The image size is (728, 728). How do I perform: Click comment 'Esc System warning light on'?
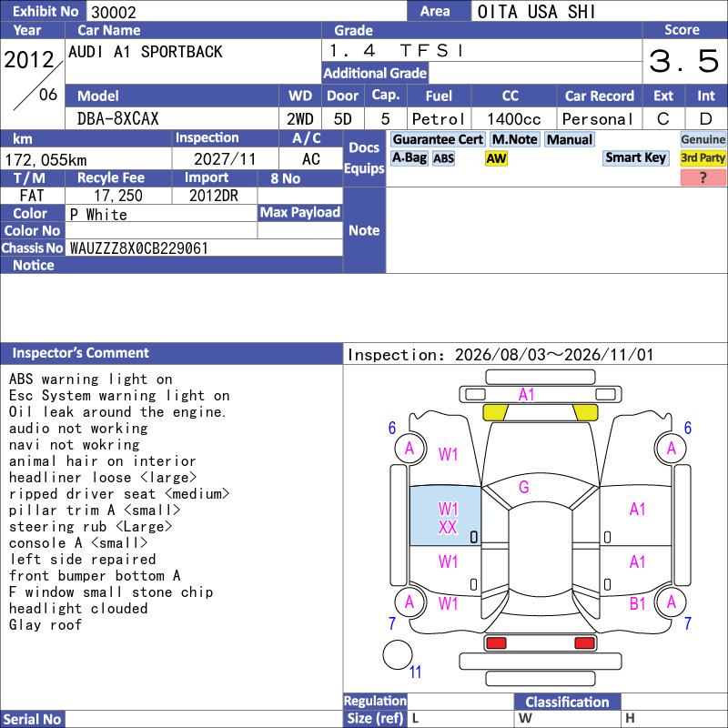coord(119,396)
